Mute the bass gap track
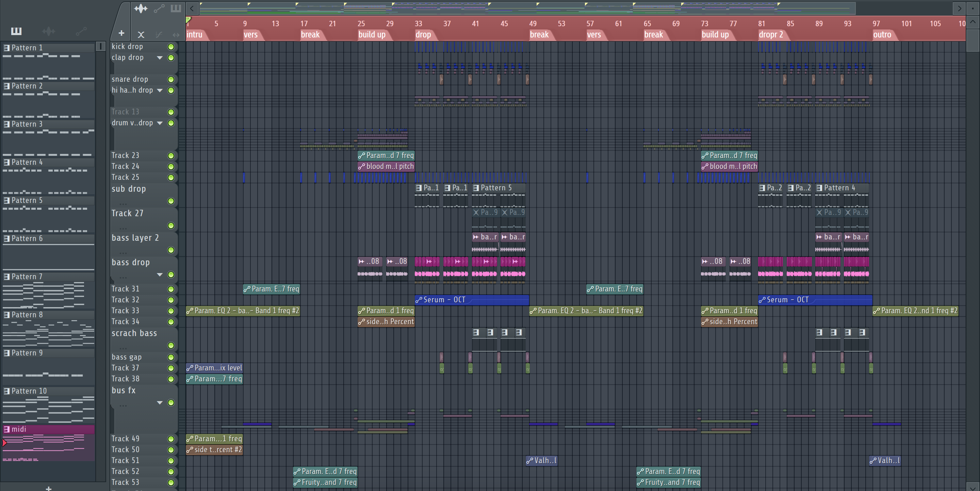 (x=171, y=358)
